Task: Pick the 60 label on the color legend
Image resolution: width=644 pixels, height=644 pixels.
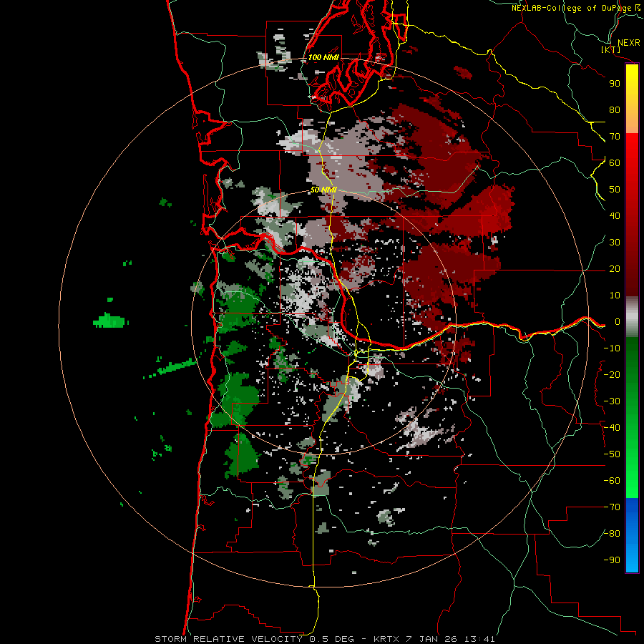Action: pos(615,163)
